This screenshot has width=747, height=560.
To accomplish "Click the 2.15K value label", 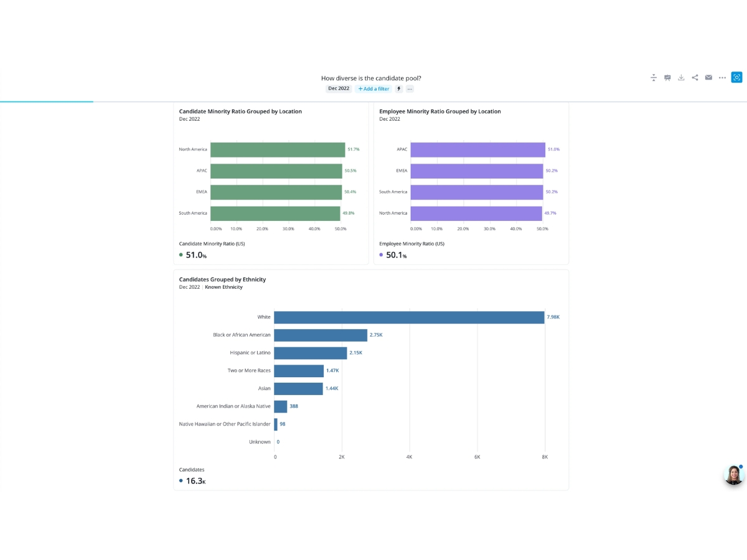I will (x=356, y=353).
